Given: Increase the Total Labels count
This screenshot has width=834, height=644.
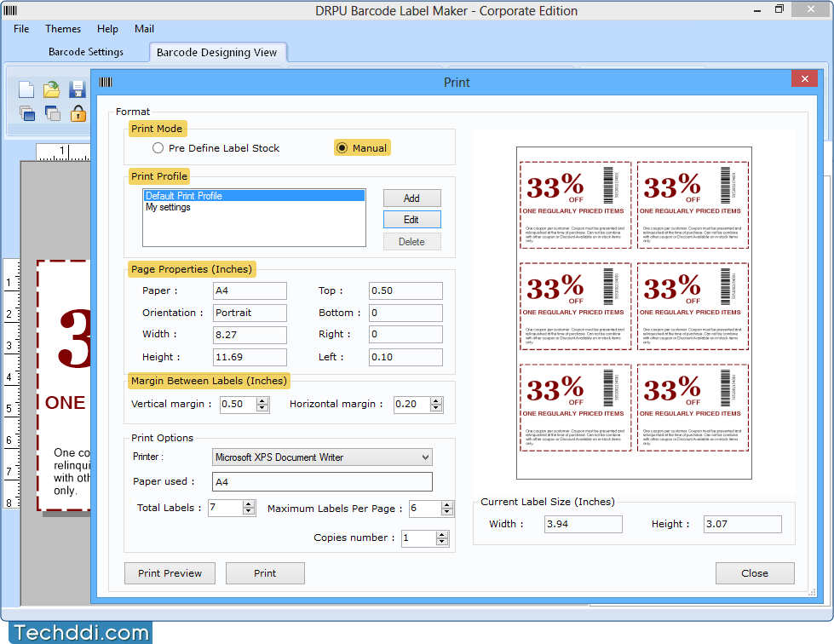Looking at the screenshot, I should click(x=249, y=504).
